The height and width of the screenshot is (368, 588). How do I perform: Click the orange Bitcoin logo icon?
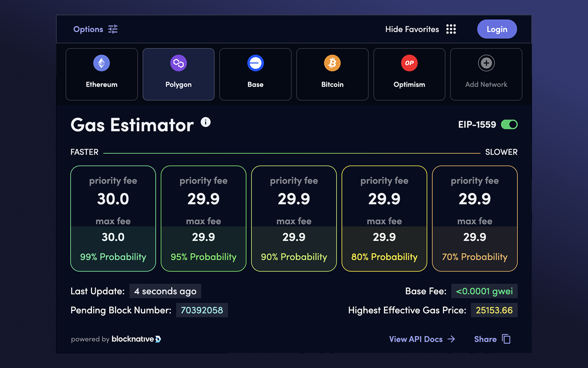coord(333,63)
